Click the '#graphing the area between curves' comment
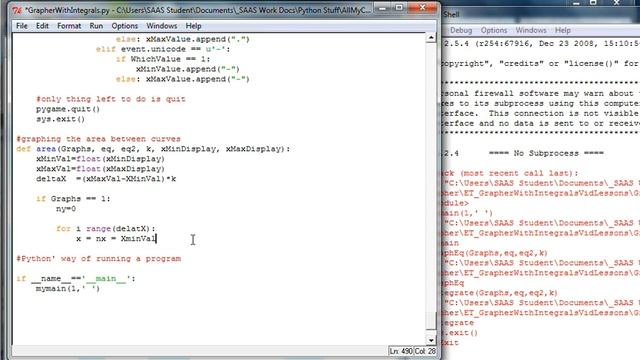640x360 pixels. coord(98,139)
